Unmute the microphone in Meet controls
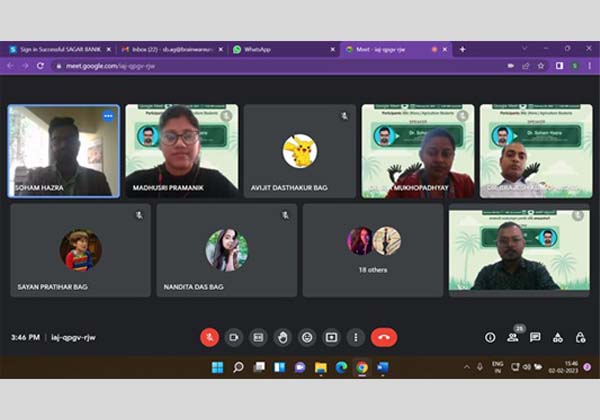Image resolution: width=600 pixels, height=420 pixels. point(209,337)
